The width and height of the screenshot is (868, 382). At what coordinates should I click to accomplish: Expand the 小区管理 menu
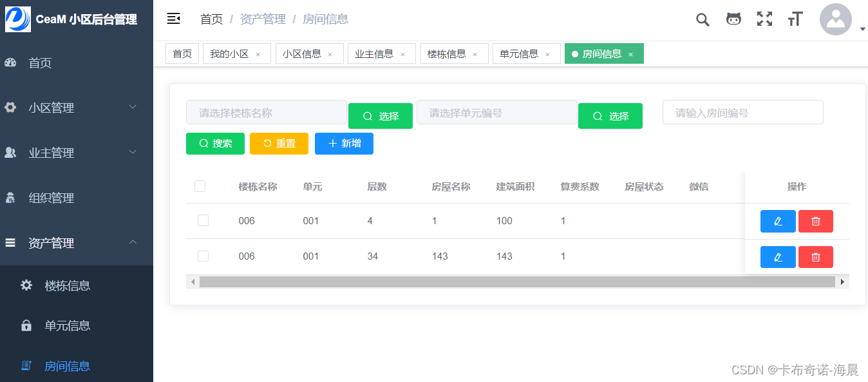133,107
